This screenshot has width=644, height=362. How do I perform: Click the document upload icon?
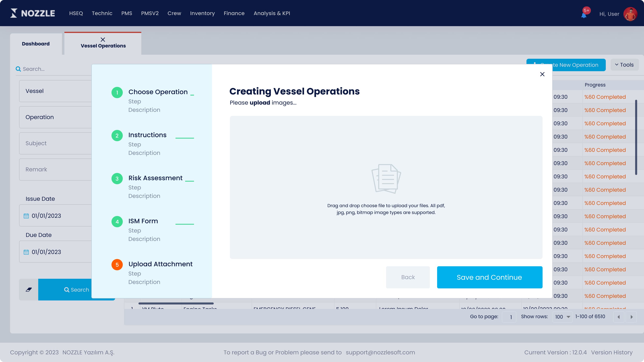(386, 179)
